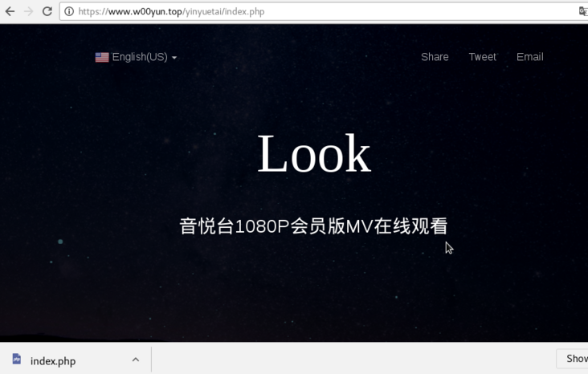Image resolution: width=588 pixels, height=374 pixels.
Task: Focus the URL address bar
Action: point(323,11)
